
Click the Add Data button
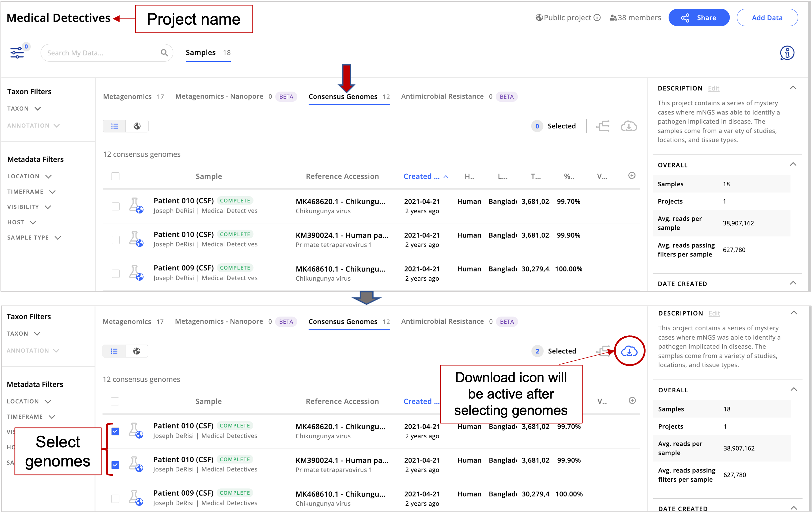coord(767,17)
